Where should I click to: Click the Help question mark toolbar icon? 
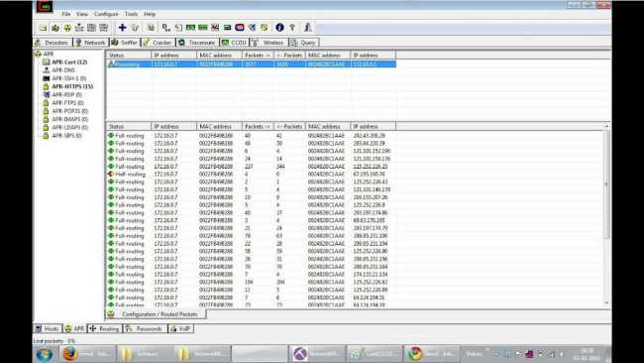click(x=292, y=28)
